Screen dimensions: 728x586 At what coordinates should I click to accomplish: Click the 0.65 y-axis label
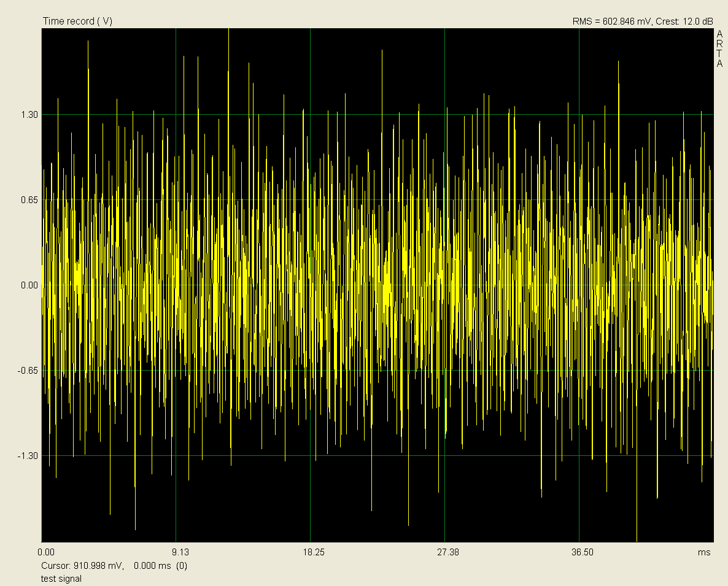pyautogui.click(x=29, y=200)
